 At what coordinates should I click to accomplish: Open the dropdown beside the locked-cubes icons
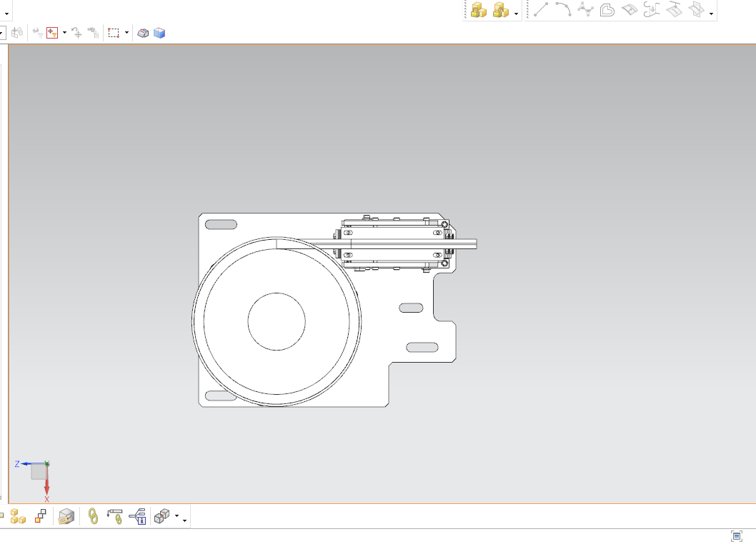(x=517, y=14)
